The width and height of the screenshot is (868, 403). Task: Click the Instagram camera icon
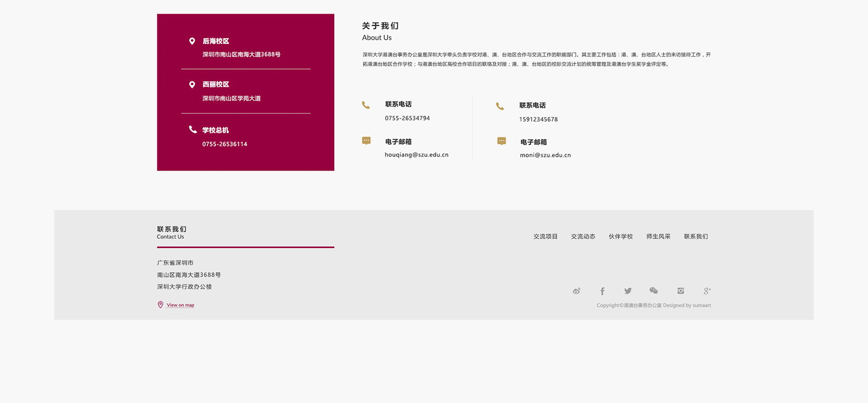tap(680, 291)
